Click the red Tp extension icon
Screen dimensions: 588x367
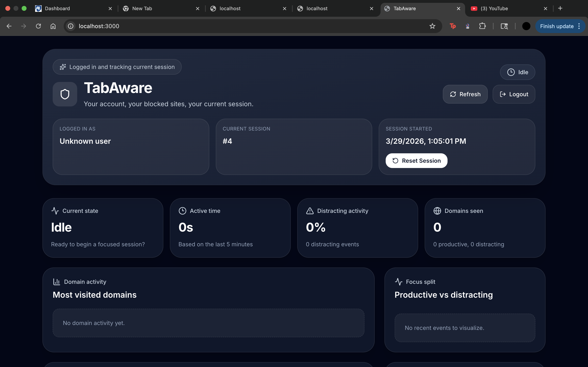[453, 26]
